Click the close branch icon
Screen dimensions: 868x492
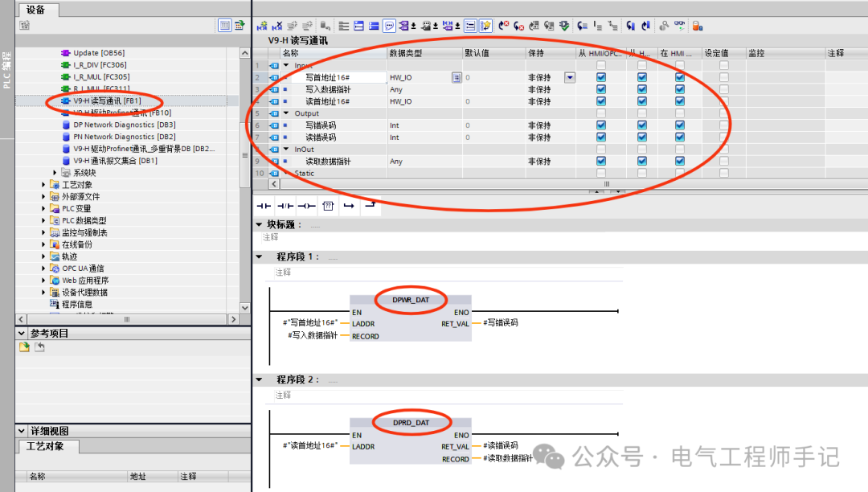coord(370,205)
